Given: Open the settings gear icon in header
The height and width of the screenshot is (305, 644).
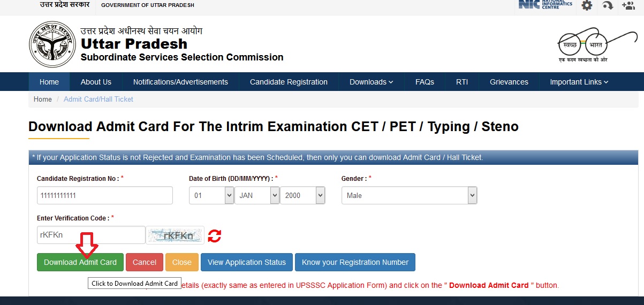Looking at the screenshot, I should (587, 5).
